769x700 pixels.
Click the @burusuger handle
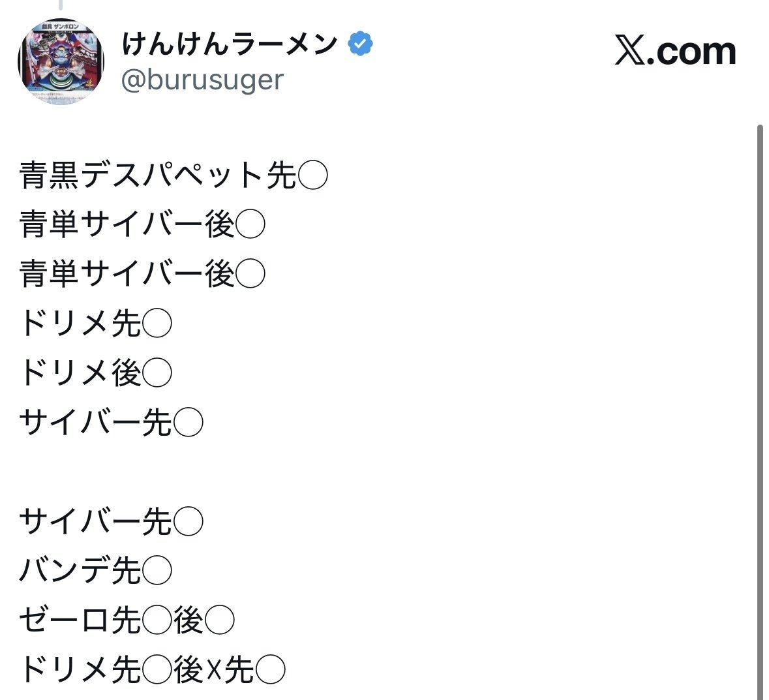pos(202,80)
